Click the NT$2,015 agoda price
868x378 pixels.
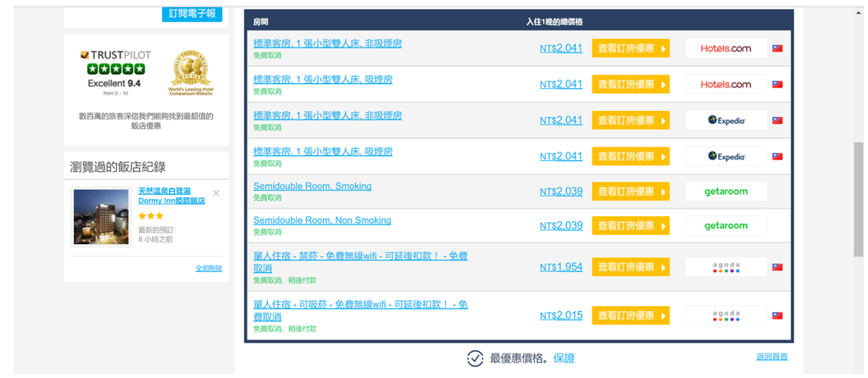[561, 315]
